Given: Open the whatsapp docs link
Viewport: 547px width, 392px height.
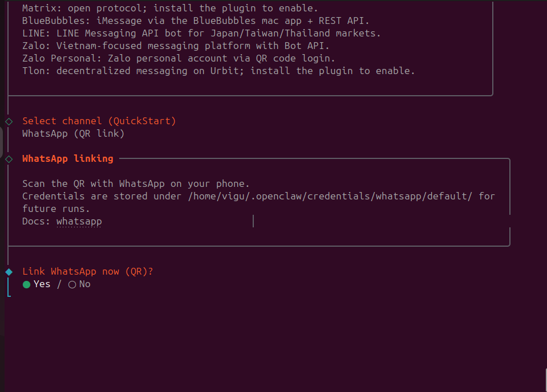Looking at the screenshot, I should click(x=79, y=221).
